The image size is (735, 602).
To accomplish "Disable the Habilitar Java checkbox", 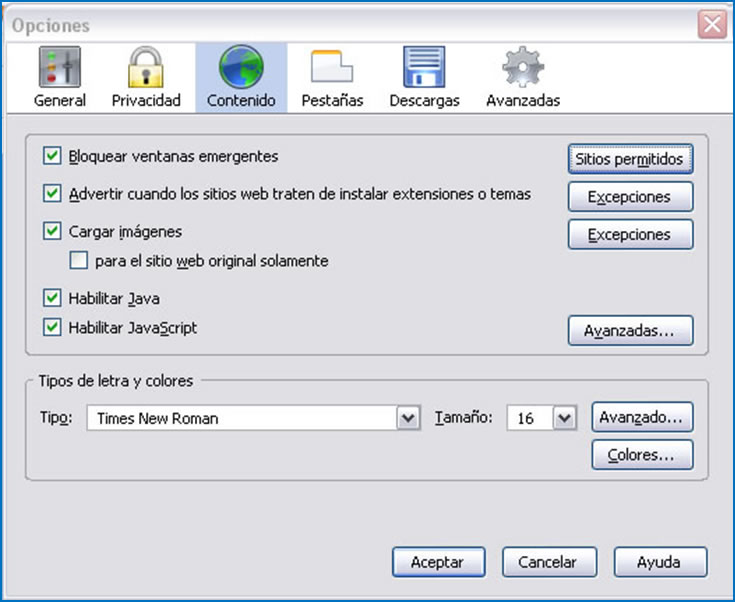I will tap(52, 298).
